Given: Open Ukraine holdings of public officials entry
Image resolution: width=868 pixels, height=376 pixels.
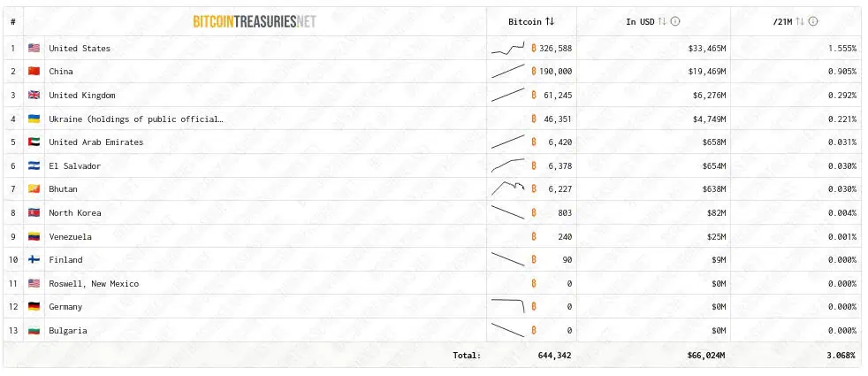Looking at the screenshot, I should (x=135, y=119).
